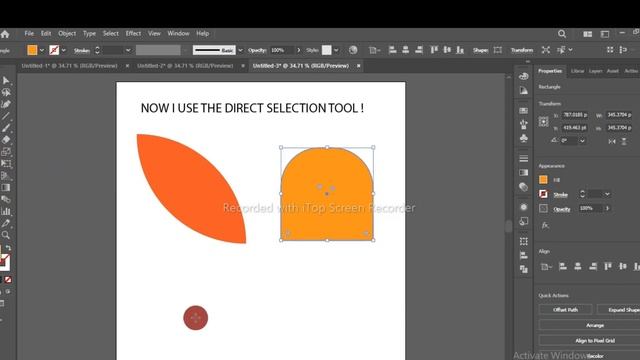Open the stroke weight dropdown in the control bar
The height and width of the screenshot is (360, 640).
(x=128, y=50)
